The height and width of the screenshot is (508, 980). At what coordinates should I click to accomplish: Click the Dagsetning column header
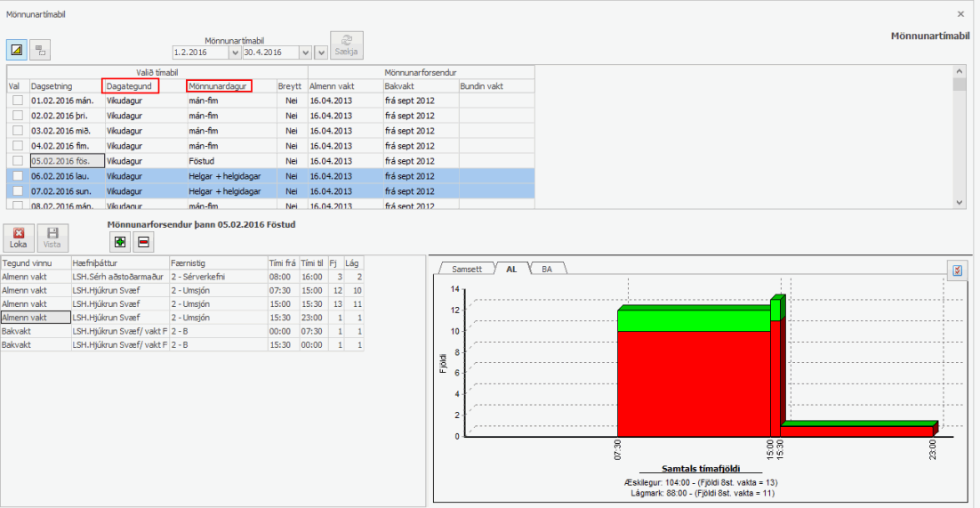click(x=67, y=85)
